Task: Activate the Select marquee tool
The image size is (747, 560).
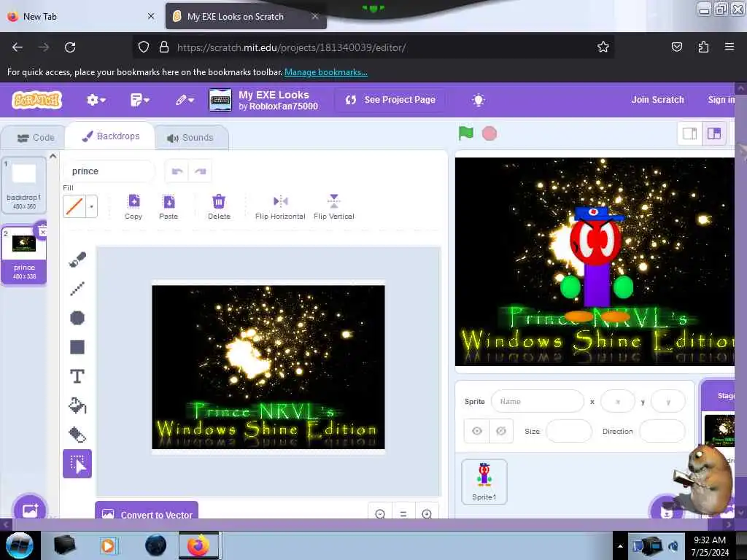Action: tap(77, 464)
